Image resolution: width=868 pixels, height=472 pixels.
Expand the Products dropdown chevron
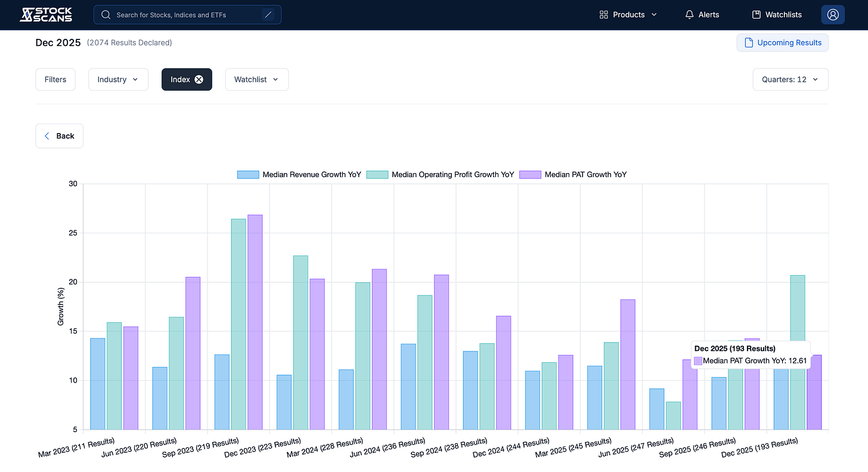[x=654, y=14]
